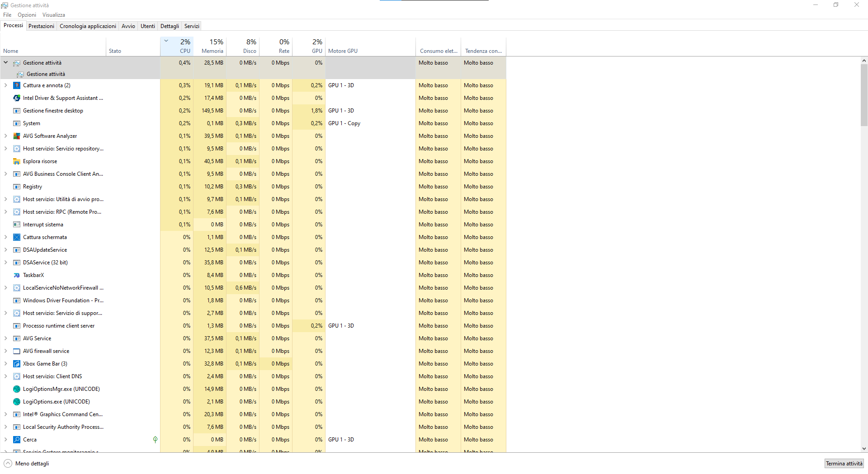Click the Termina attività button

click(844, 464)
